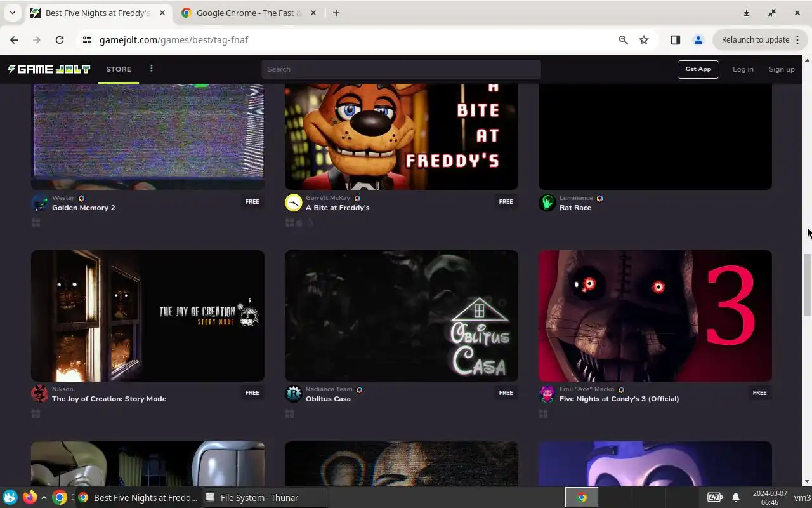Open the Log in link
This screenshot has width=812, height=508.
(x=743, y=69)
